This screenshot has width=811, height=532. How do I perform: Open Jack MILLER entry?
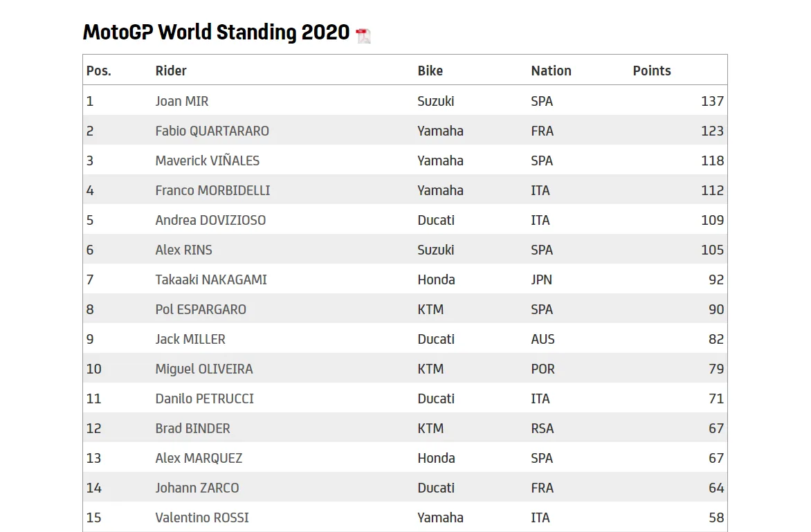[x=190, y=339]
